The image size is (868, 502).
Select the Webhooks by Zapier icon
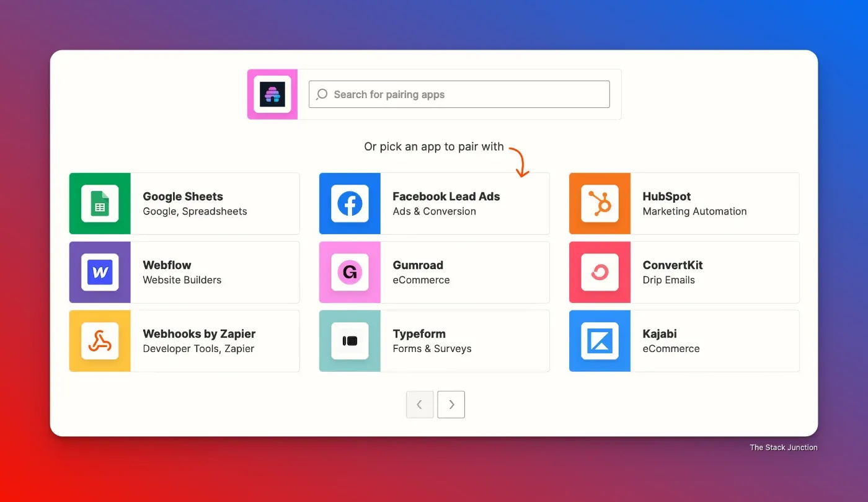100,341
